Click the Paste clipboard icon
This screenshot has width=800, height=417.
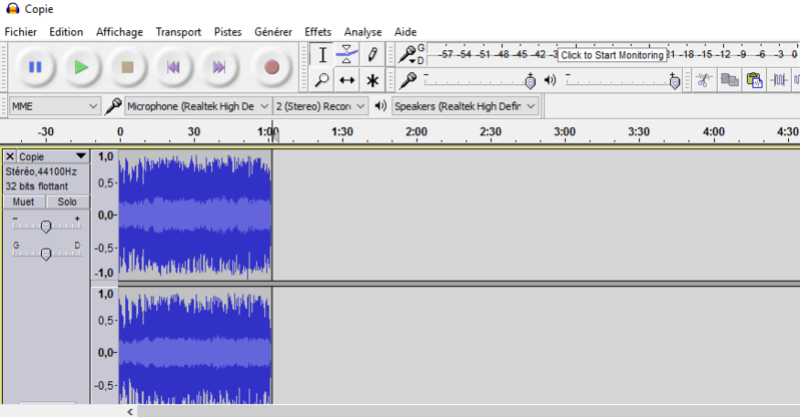(x=754, y=80)
